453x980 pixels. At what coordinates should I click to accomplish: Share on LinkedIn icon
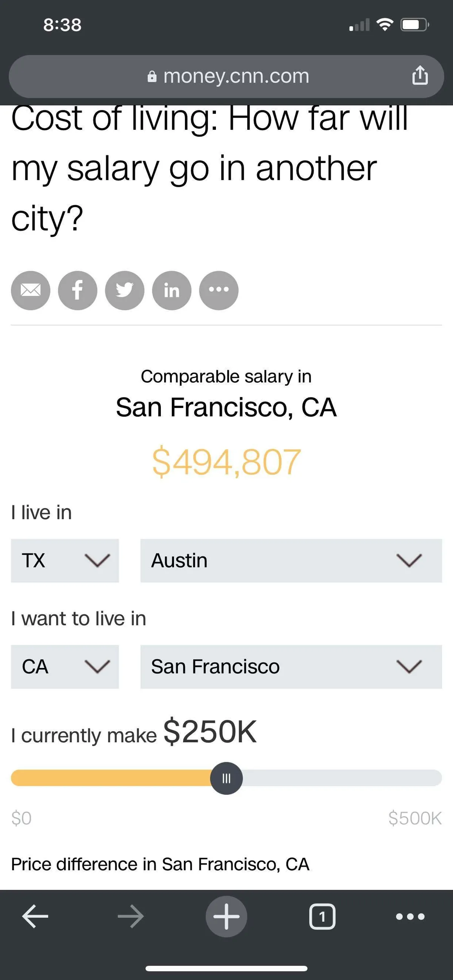(172, 290)
